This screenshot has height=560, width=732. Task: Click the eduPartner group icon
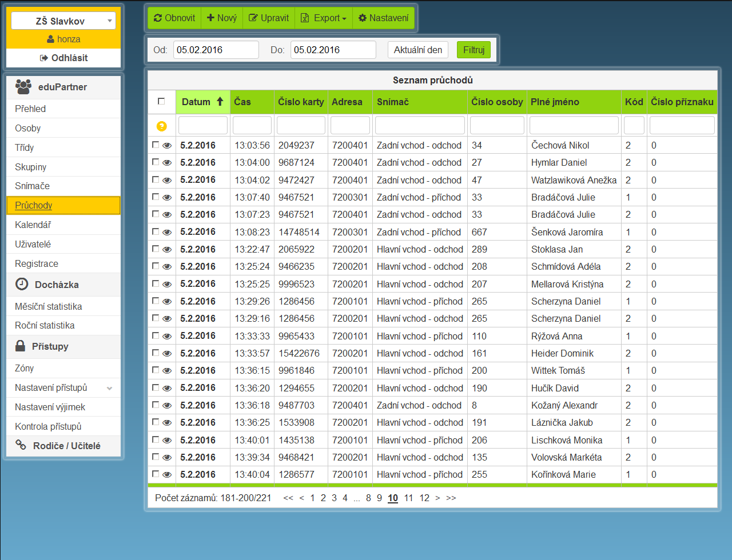(x=23, y=87)
